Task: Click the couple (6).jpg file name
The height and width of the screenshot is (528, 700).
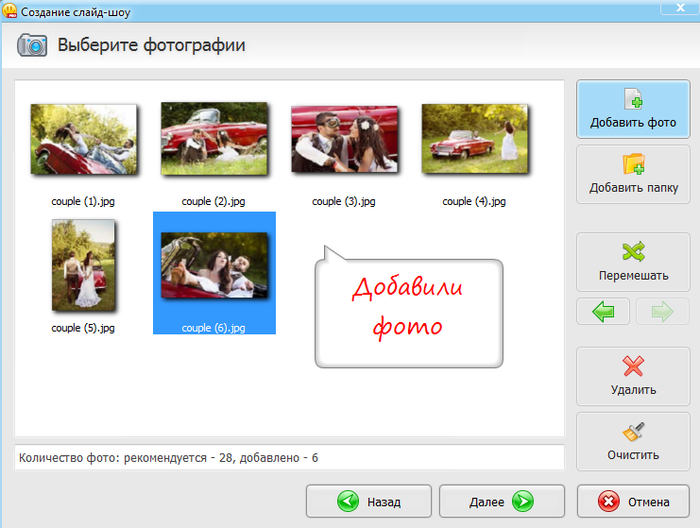Action: coord(213,328)
